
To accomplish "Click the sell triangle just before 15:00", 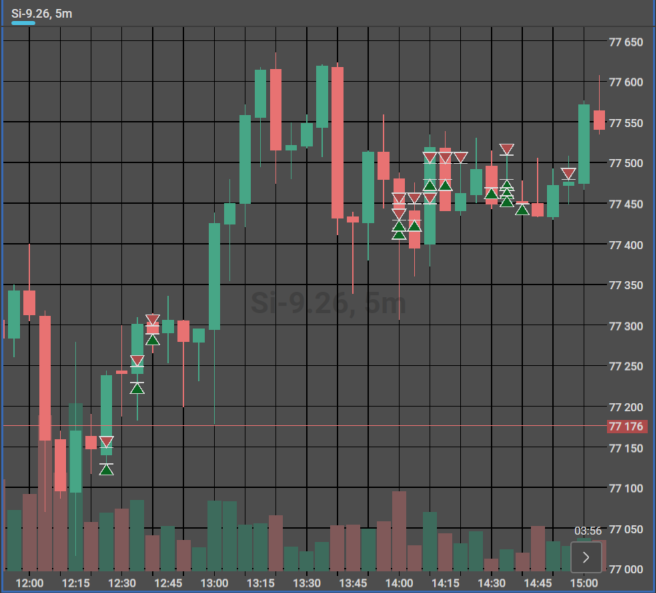I will (568, 174).
